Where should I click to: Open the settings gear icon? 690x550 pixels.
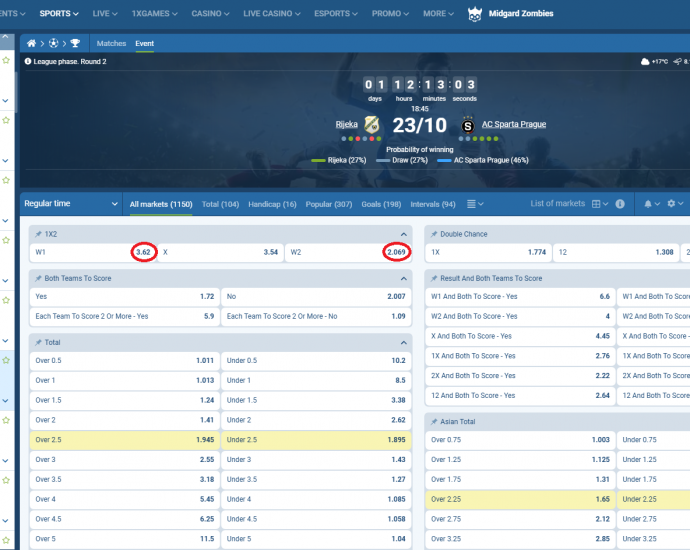click(671, 203)
